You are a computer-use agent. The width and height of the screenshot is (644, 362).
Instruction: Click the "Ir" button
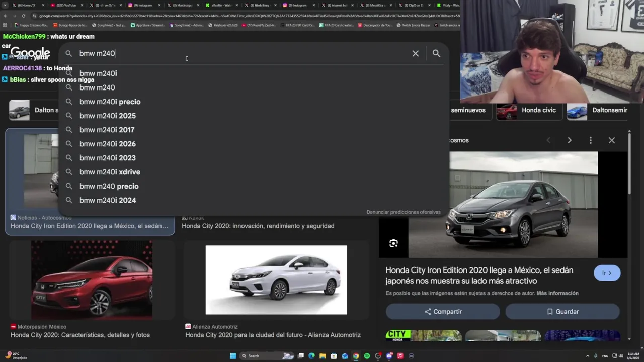point(607,273)
